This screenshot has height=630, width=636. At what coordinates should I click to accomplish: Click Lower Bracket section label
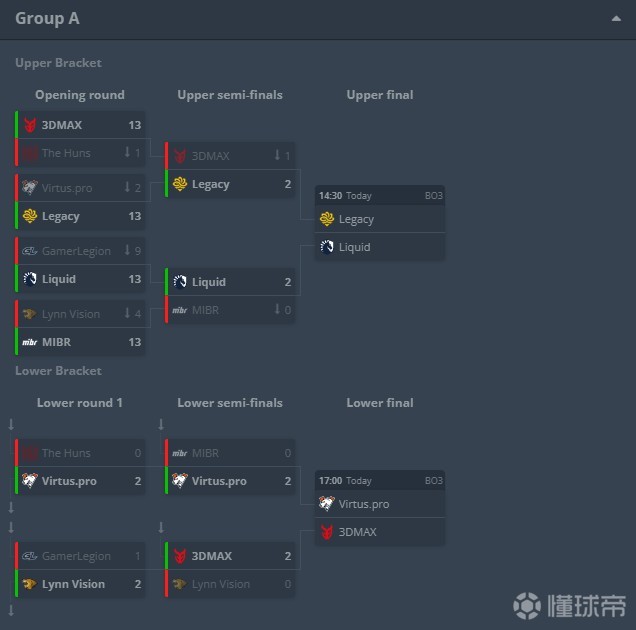pos(58,371)
